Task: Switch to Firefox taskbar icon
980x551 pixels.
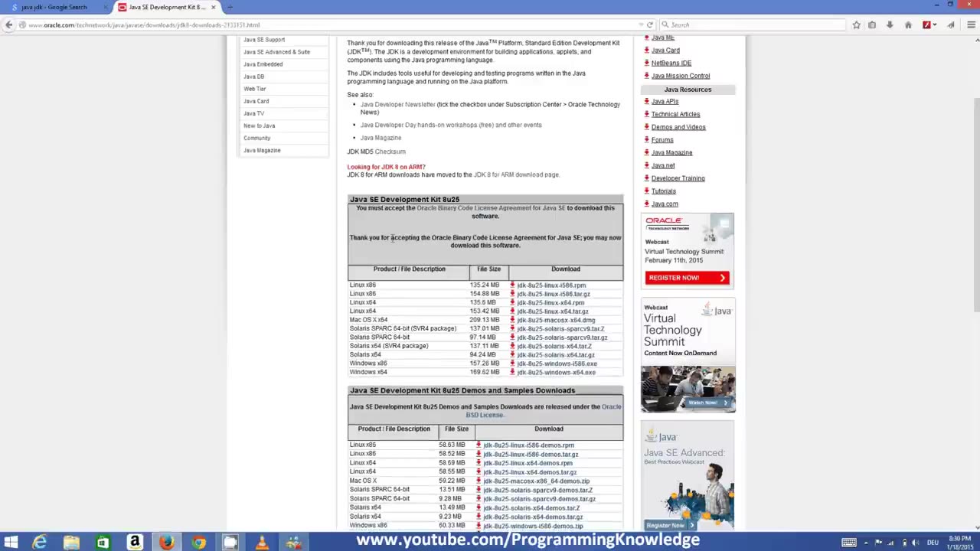Action: point(166,543)
